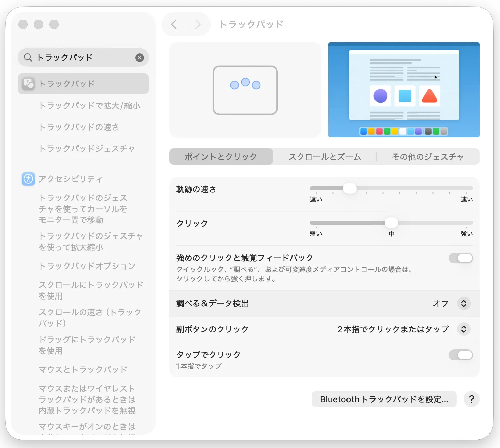The width and height of the screenshot is (500, 448).
Task: Turn off タップでクリック
Action: [x=461, y=355]
